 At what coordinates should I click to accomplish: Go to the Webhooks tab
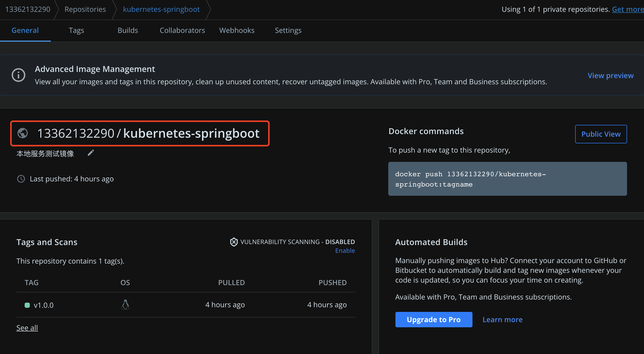(x=237, y=30)
